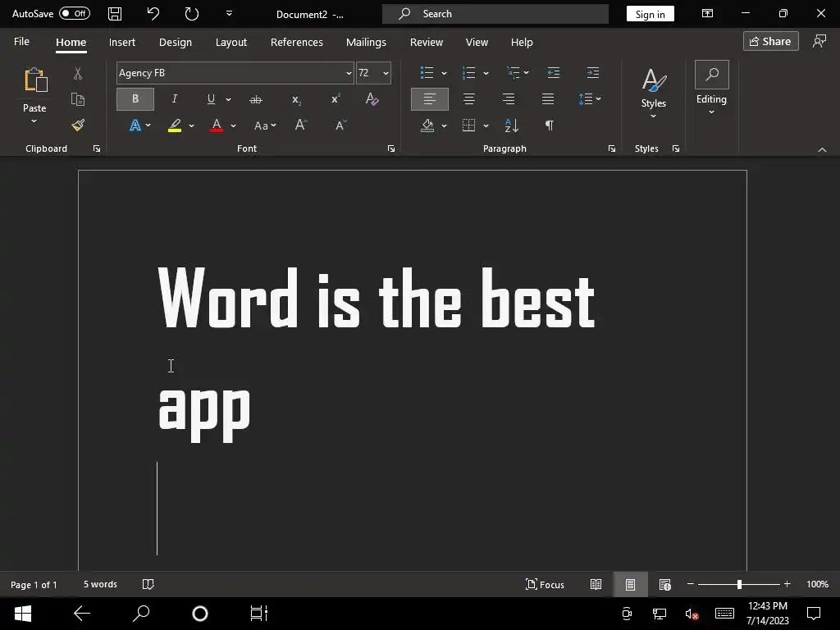Expand underline style arrow
Image resolution: width=840 pixels, height=630 pixels.
pos(229,99)
